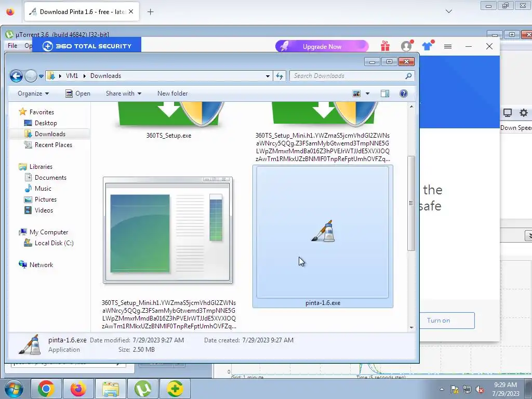Open the Windows Start menu

point(13,389)
